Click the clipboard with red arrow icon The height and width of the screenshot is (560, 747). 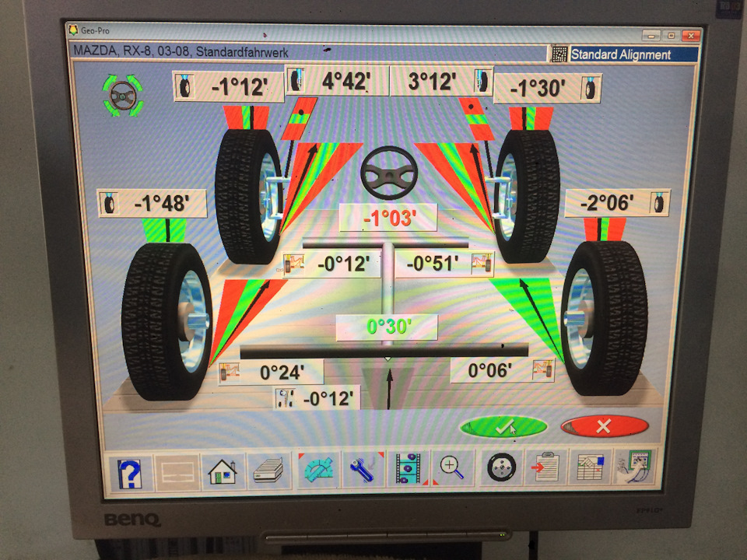coord(545,467)
